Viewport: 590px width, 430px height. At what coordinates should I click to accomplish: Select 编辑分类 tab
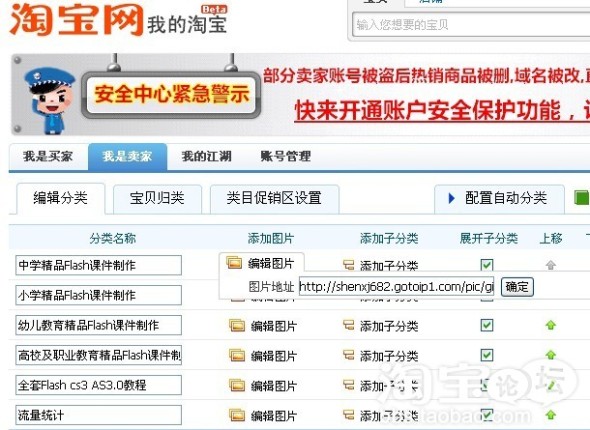click(x=61, y=198)
